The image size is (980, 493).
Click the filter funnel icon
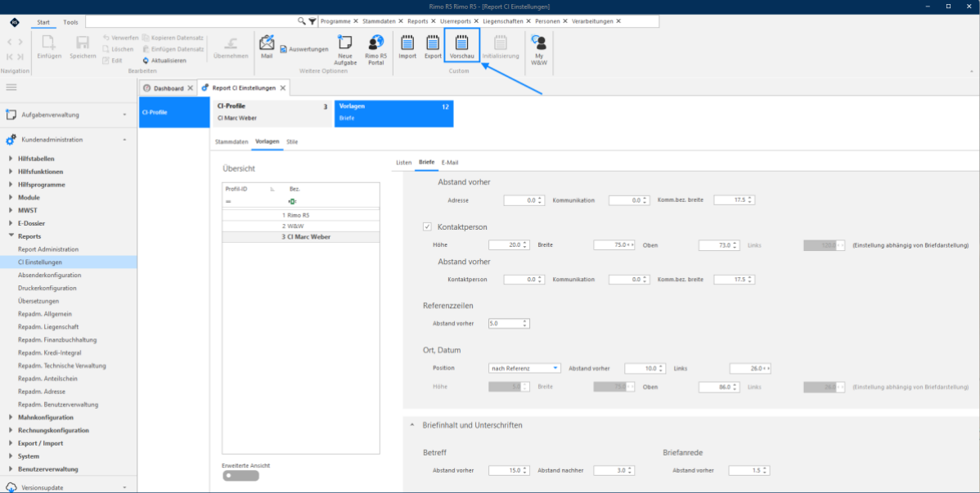[x=312, y=21]
